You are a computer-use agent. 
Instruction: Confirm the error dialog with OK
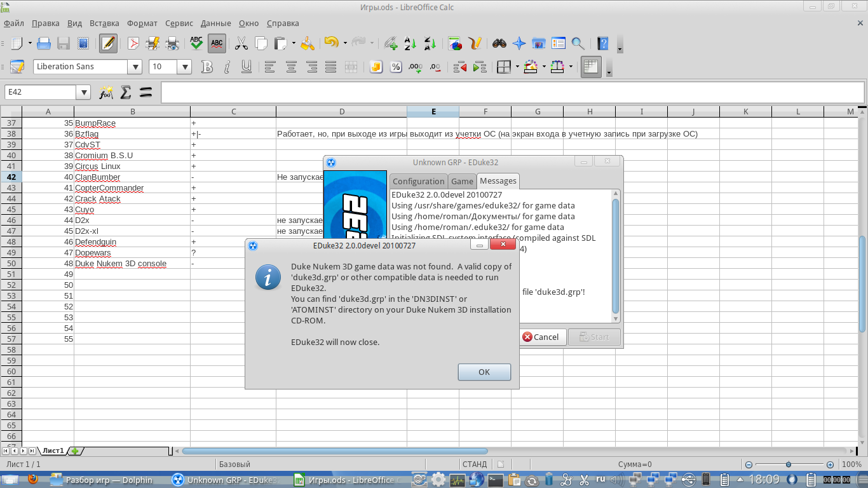click(484, 372)
